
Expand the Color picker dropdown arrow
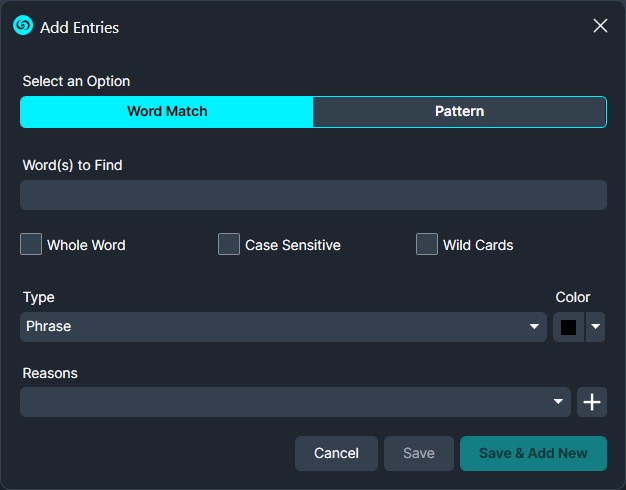[595, 327]
